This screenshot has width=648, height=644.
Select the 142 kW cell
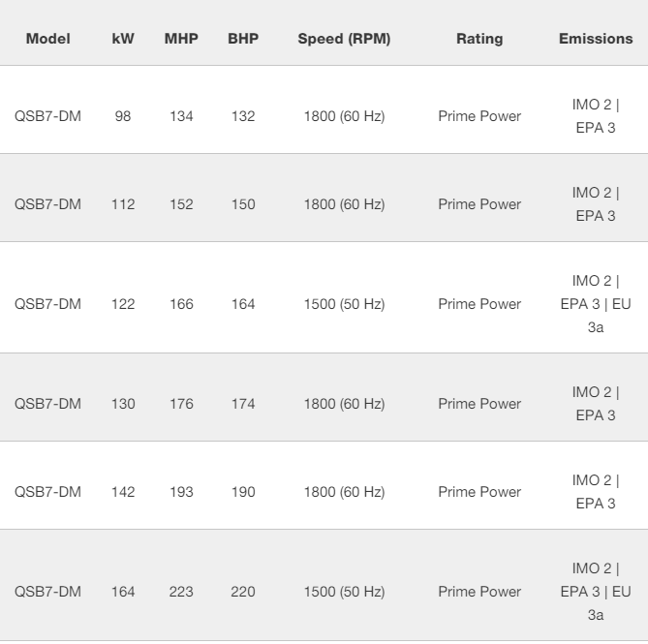click(123, 492)
